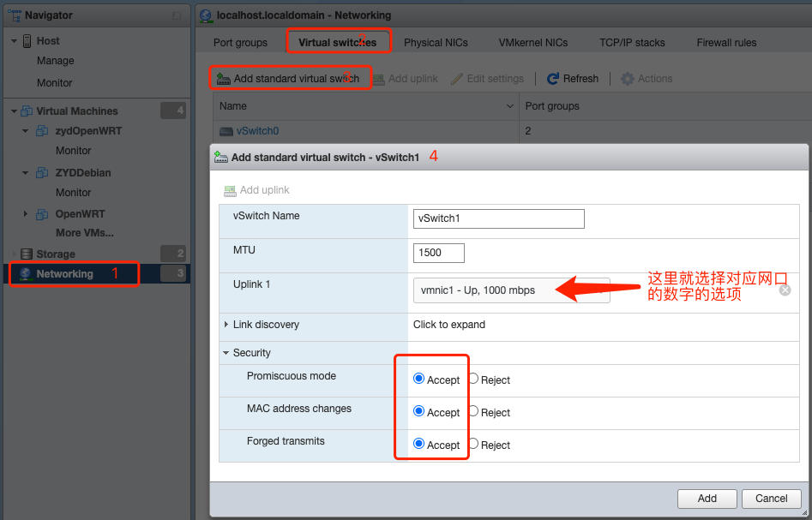
Task: Click the Add button in the dialog
Action: pyautogui.click(x=707, y=499)
